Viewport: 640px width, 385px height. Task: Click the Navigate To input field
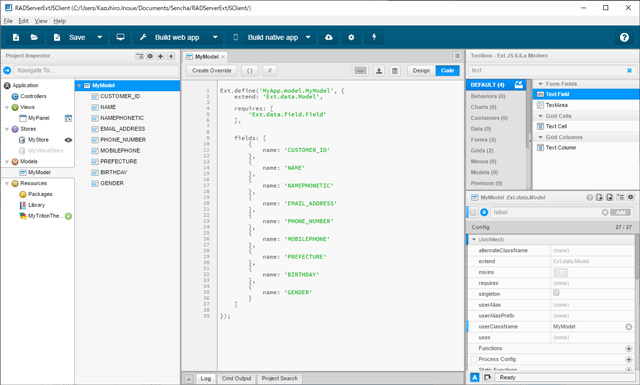pyautogui.click(x=96, y=70)
